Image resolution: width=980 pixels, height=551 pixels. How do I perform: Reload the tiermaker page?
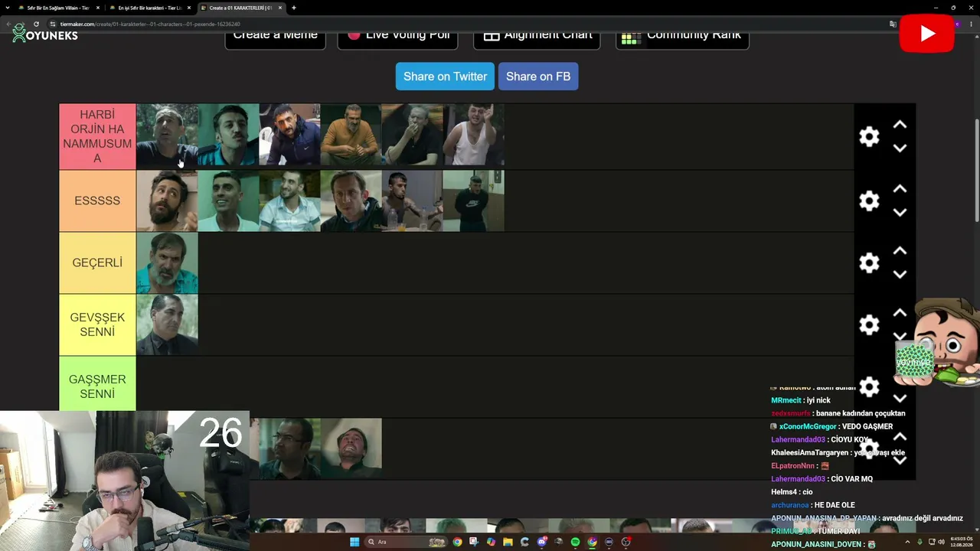coord(36,24)
